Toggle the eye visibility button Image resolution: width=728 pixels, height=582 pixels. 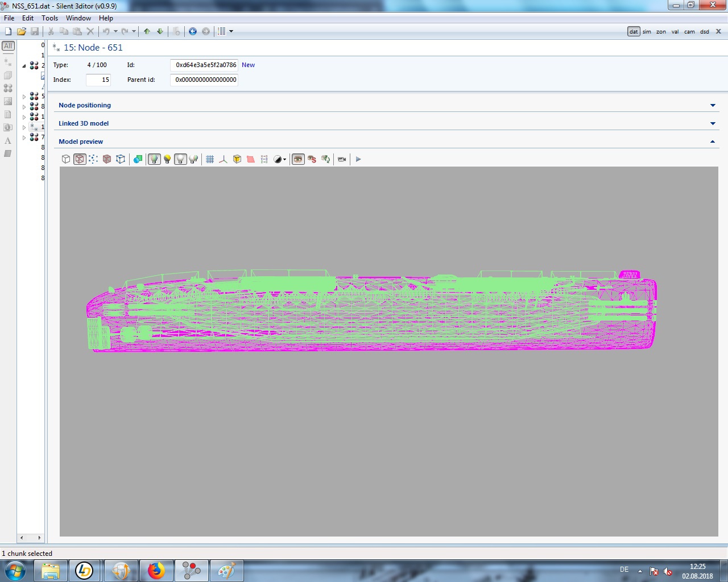[298, 159]
